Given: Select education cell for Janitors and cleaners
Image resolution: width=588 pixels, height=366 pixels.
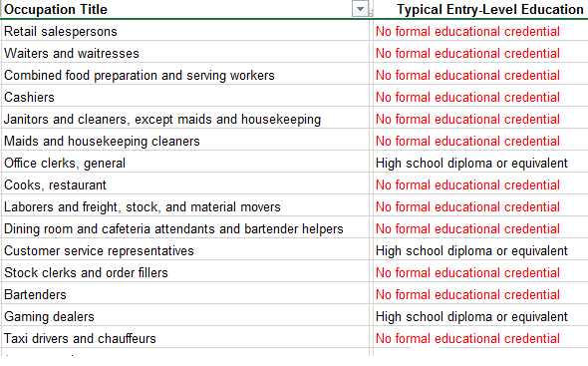Looking at the screenshot, I should (x=480, y=119).
